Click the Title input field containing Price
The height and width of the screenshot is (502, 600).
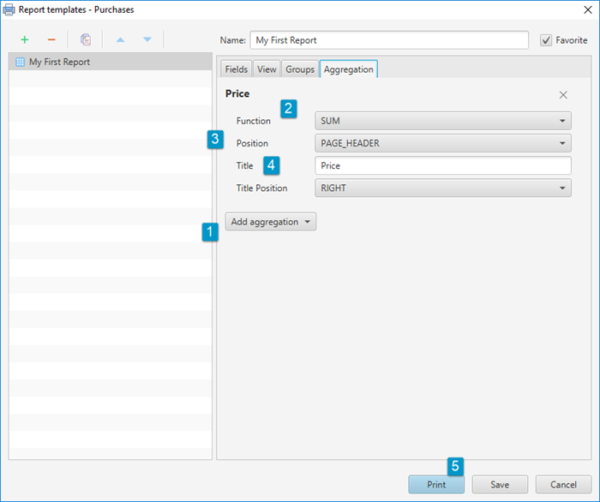tap(442, 166)
